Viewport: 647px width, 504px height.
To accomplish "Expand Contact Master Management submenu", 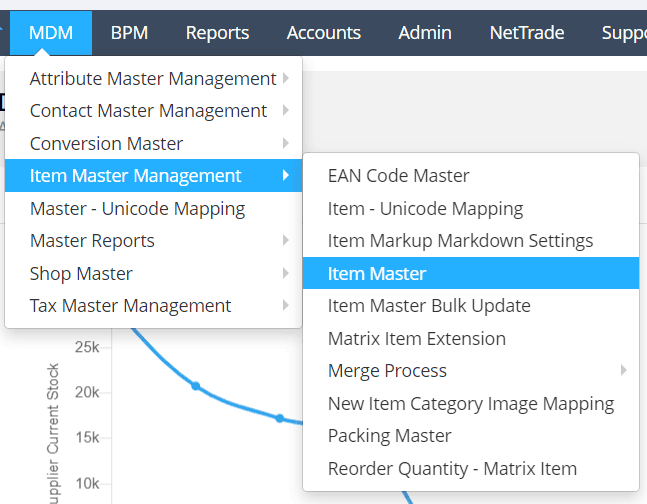I will tap(148, 110).
